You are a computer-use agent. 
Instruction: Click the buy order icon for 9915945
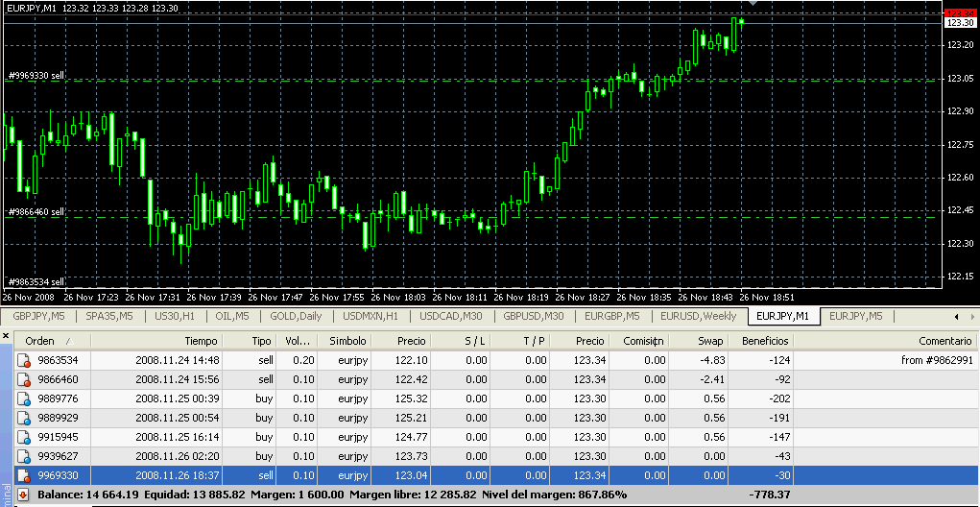(23, 437)
